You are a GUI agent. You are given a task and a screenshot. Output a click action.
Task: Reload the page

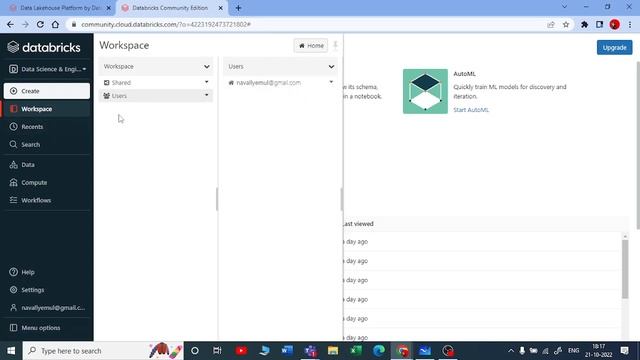[40, 24]
